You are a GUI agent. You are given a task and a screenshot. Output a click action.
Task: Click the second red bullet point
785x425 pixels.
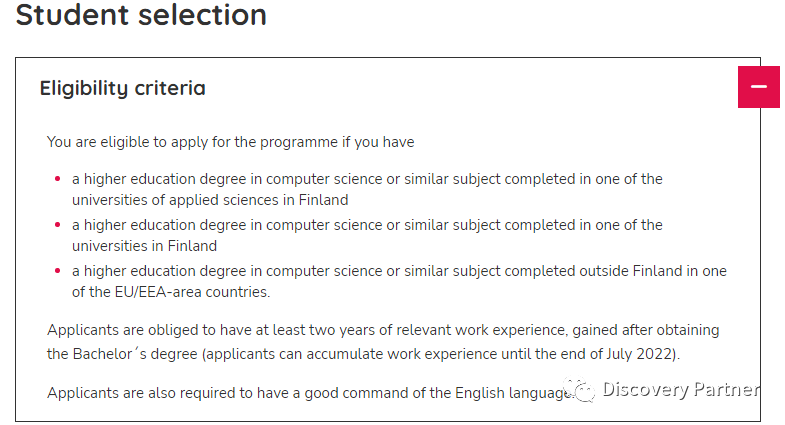coord(58,225)
